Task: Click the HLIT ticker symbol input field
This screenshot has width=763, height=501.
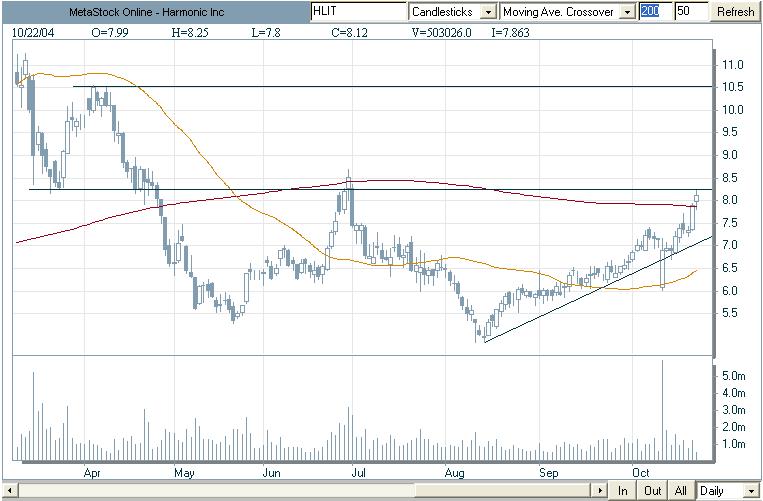Action: [x=359, y=12]
